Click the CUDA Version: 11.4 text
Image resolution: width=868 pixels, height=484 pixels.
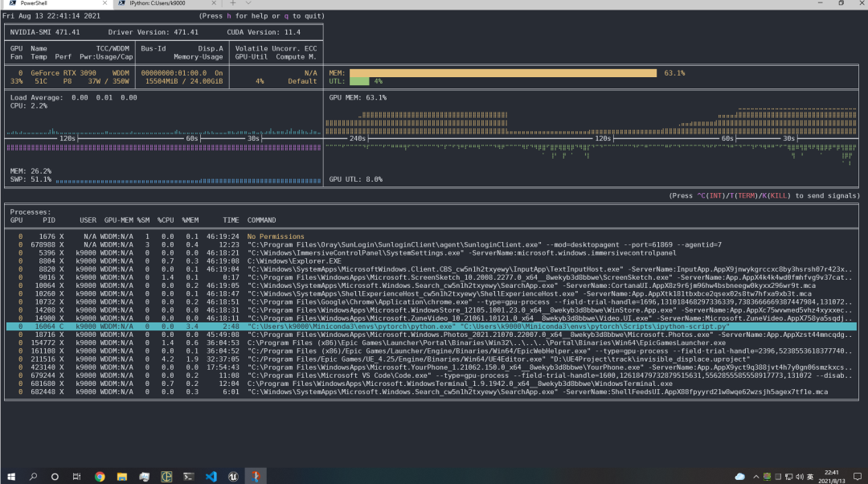click(x=264, y=32)
